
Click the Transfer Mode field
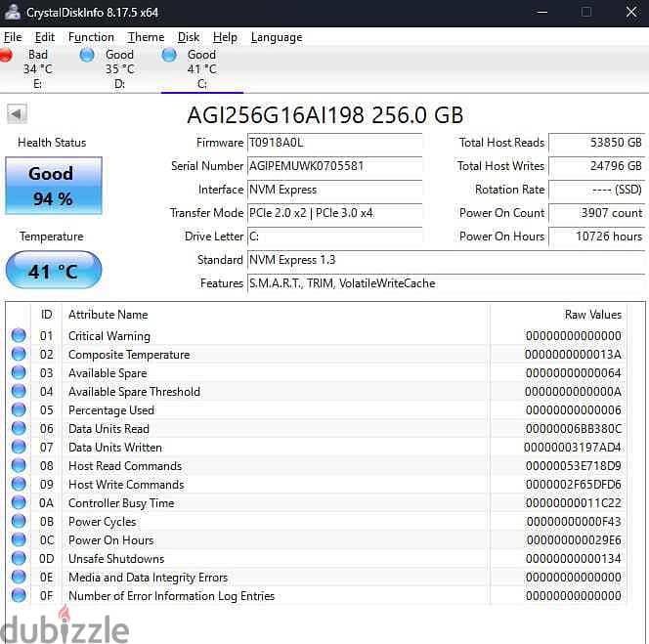[x=334, y=213]
